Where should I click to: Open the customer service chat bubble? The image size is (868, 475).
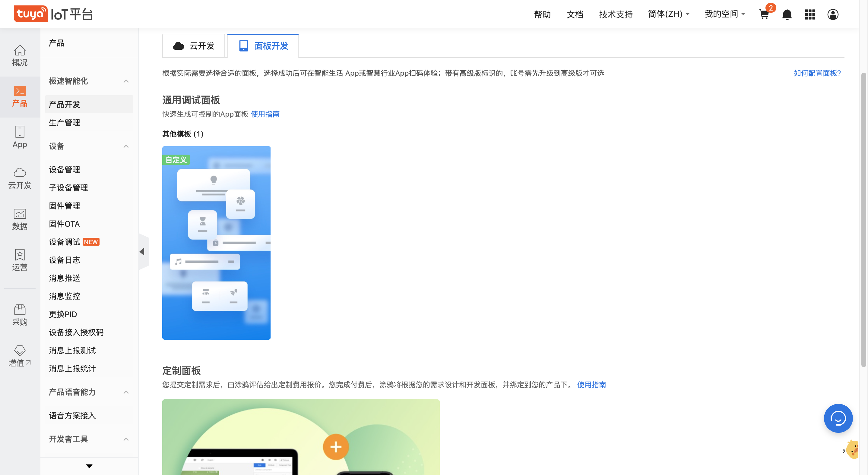pyautogui.click(x=838, y=418)
